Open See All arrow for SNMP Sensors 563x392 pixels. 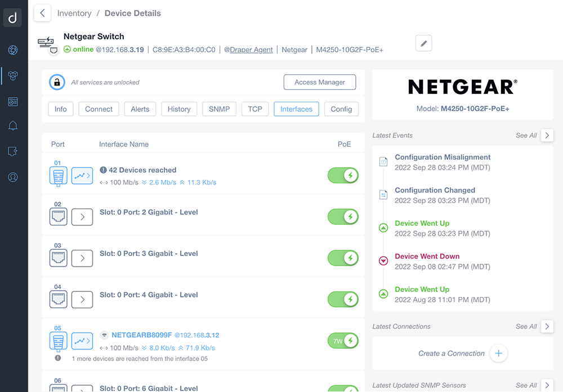click(x=547, y=385)
